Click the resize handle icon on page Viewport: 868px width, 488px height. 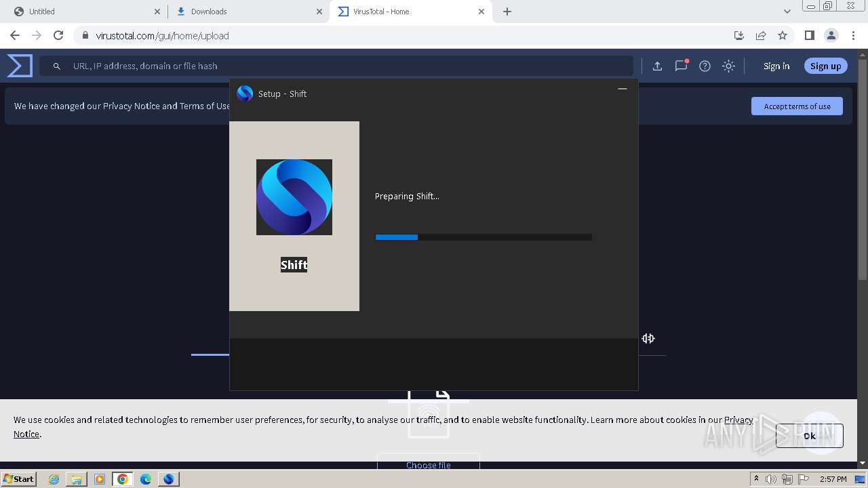point(648,338)
